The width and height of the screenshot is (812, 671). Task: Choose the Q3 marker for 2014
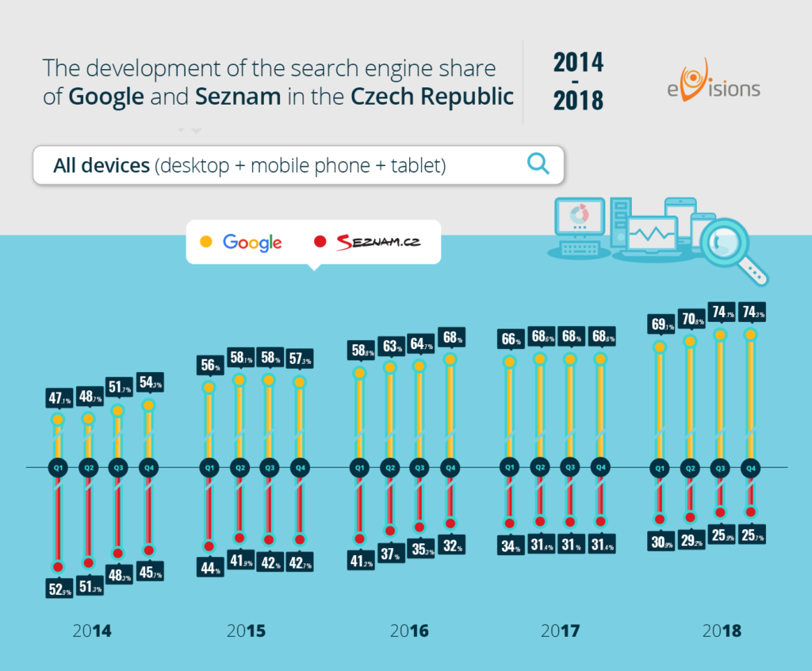click(119, 467)
